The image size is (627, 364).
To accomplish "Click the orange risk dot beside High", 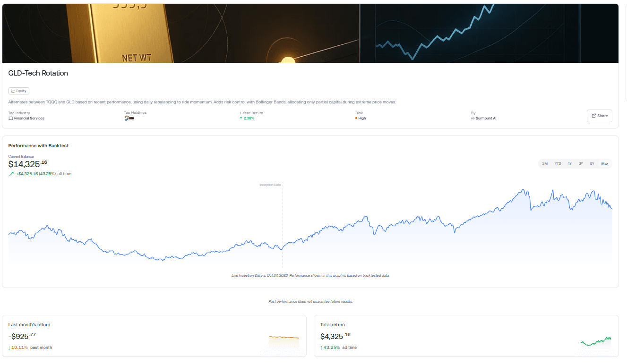I will click(356, 119).
